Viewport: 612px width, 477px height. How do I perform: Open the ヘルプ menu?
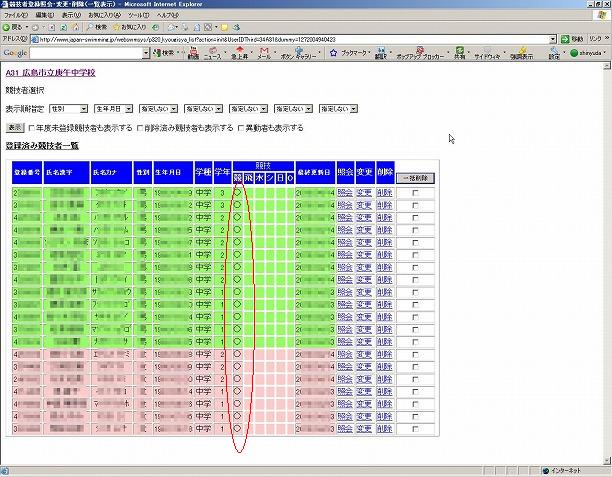(167, 15)
